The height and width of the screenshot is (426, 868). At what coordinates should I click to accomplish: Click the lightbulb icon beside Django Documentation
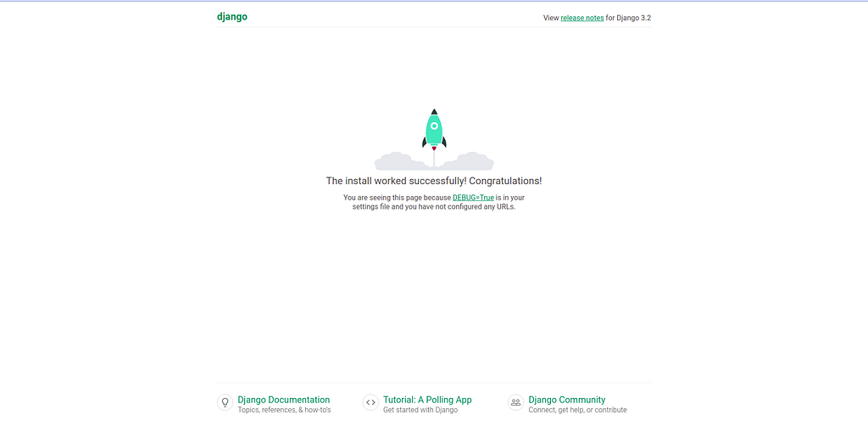225,402
